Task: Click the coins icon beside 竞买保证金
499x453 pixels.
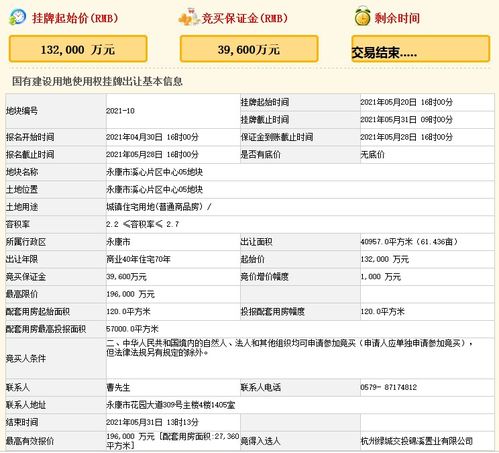Action: [188, 17]
